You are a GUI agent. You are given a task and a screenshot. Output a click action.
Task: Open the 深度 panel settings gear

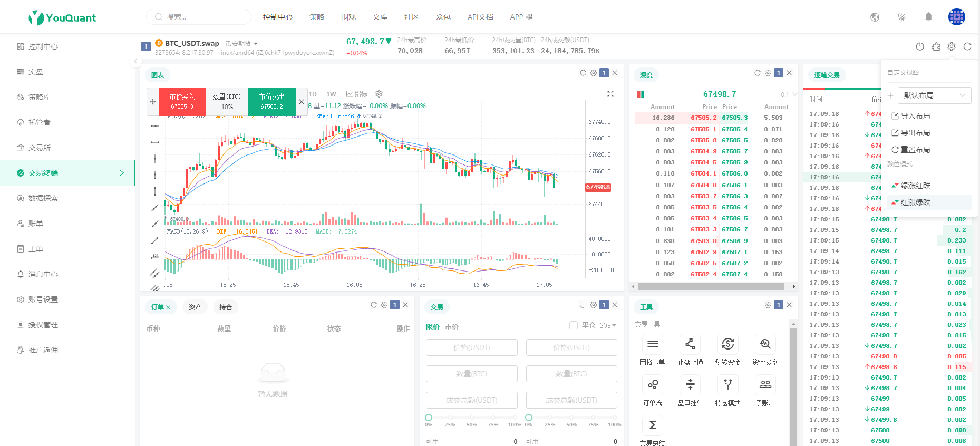click(x=768, y=73)
